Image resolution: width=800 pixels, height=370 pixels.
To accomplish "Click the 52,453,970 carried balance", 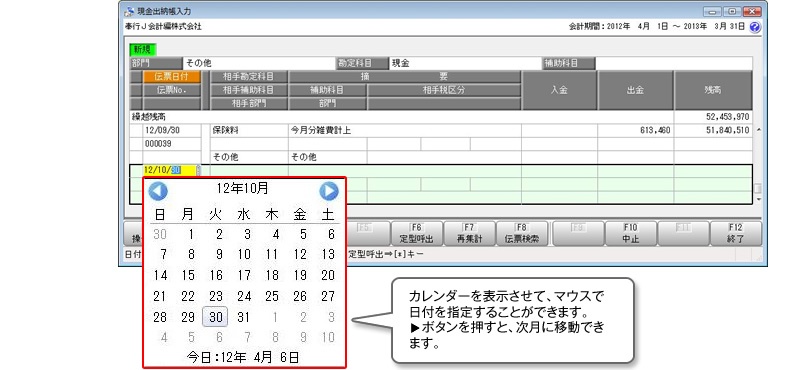I will pyautogui.click(x=728, y=117).
